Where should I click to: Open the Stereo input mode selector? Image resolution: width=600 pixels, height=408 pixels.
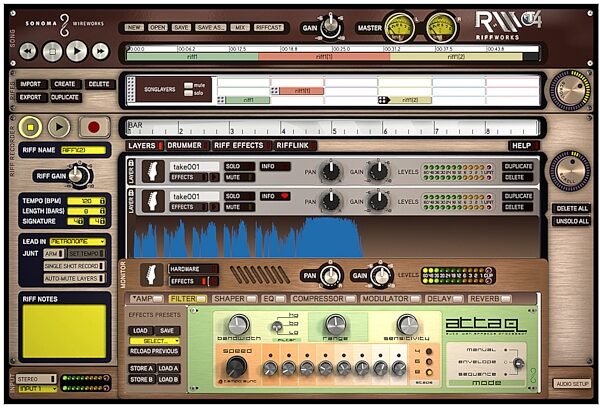tap(36, 379)
